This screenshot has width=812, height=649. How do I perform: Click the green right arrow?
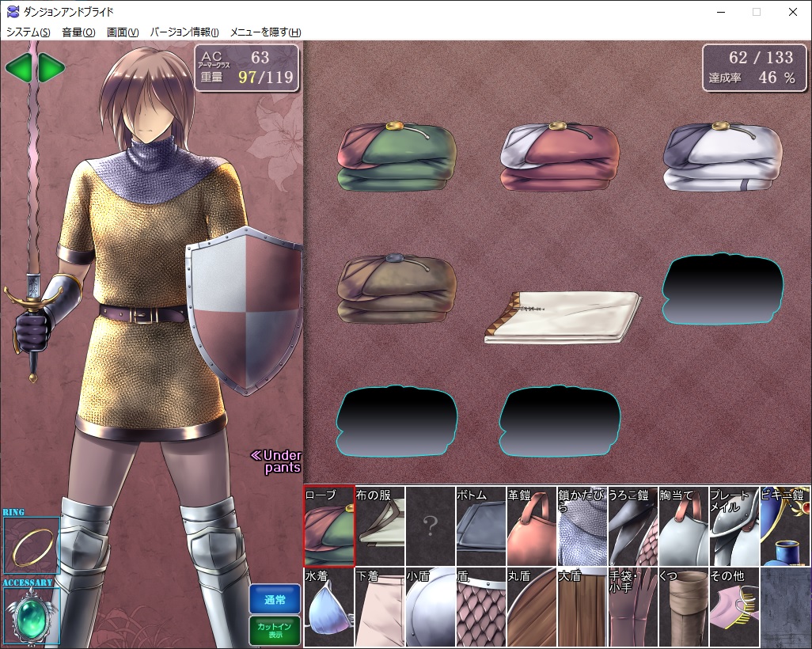click(x=51, y=67)
